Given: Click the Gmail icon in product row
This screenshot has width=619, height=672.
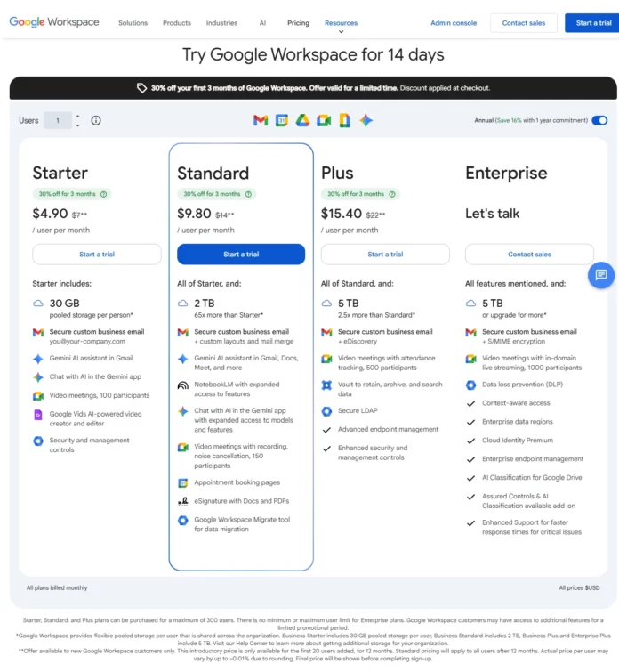Looking at the screenshot, I should coord(261,120).
